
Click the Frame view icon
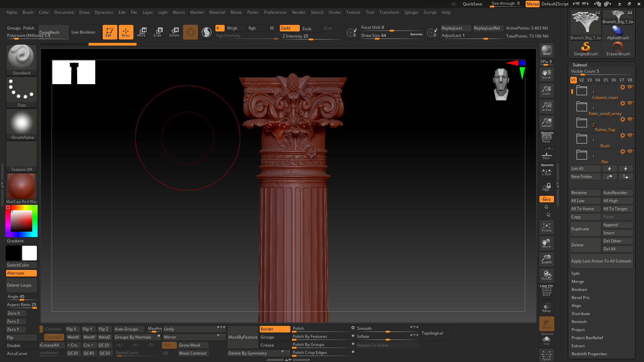(546, 228)
